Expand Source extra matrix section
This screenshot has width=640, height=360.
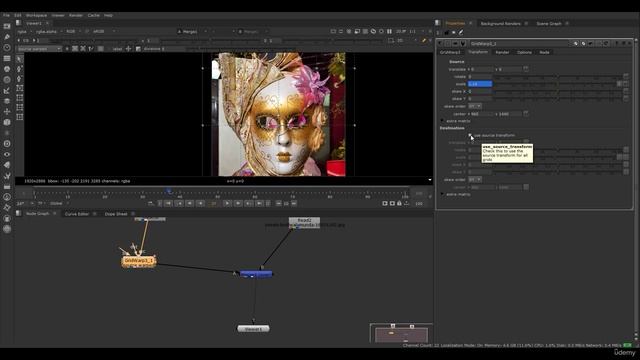point(442,121)
